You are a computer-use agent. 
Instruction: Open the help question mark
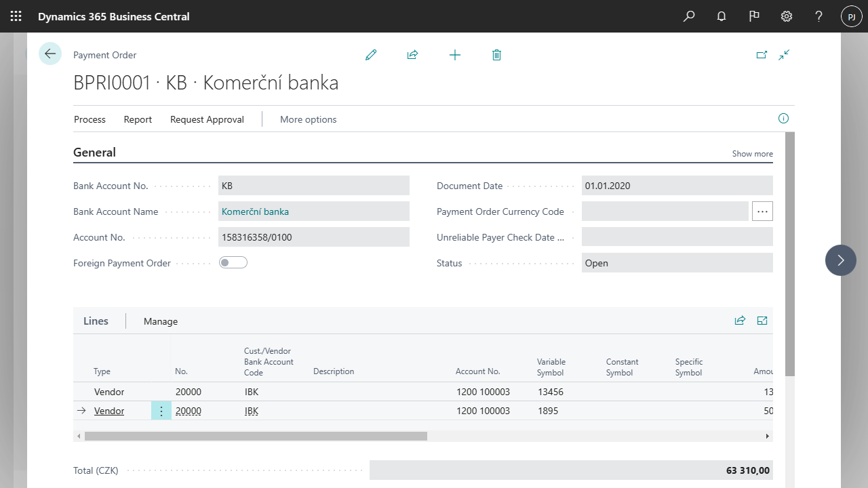(819, 16)
